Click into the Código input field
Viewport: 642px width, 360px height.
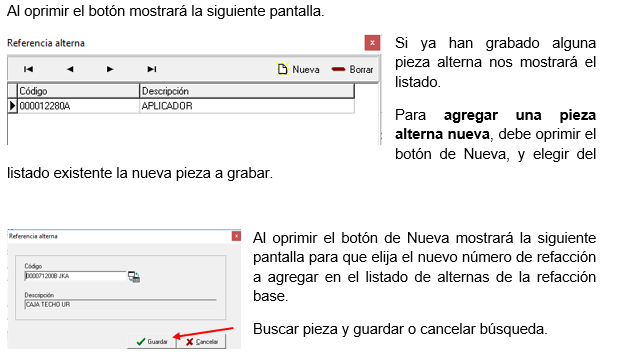point(75,276)
